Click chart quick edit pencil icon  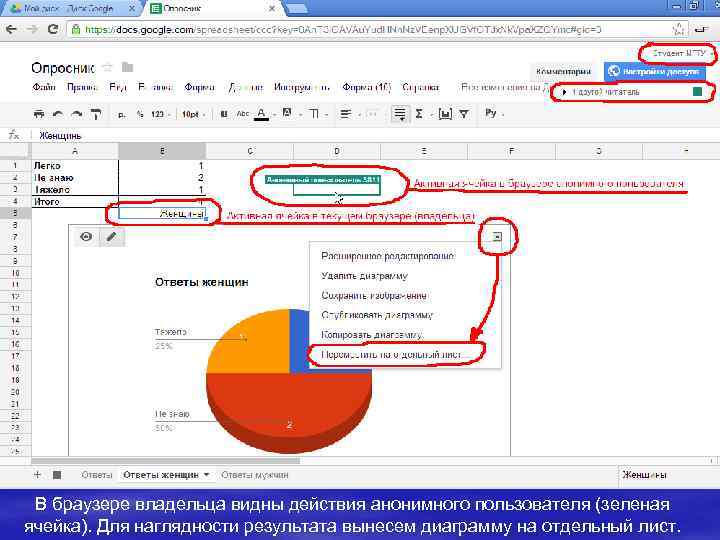[112, 236]
